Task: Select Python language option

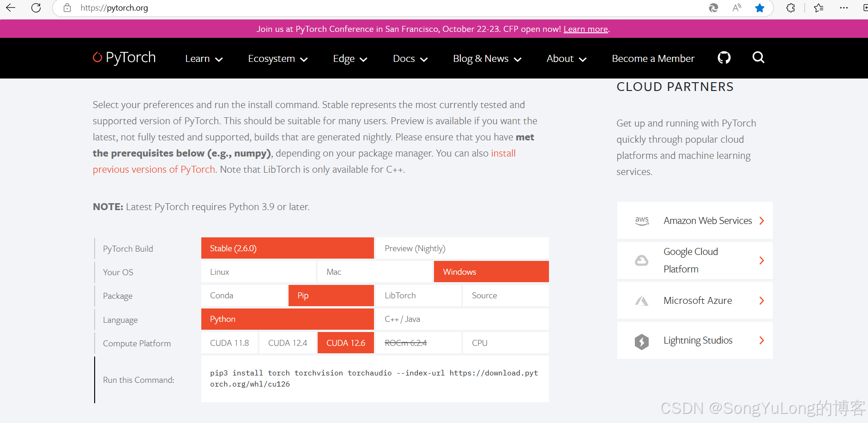Action: tap(288, 319)
